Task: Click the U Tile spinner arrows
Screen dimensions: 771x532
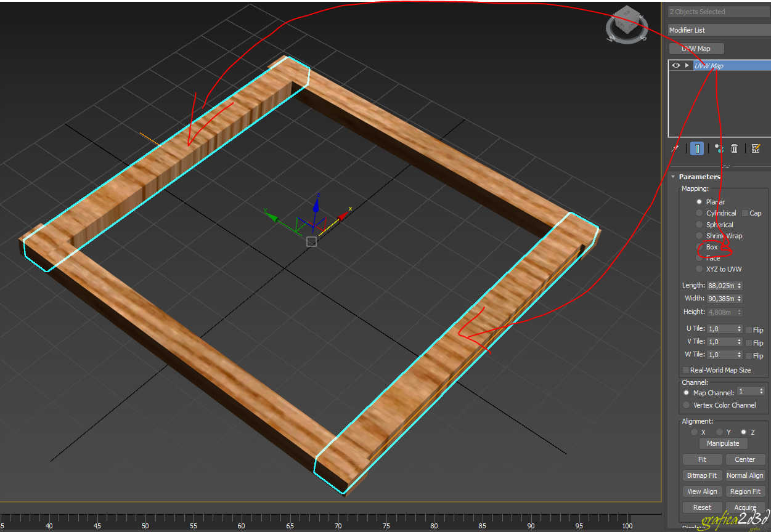Action: (x=740, y=329)
